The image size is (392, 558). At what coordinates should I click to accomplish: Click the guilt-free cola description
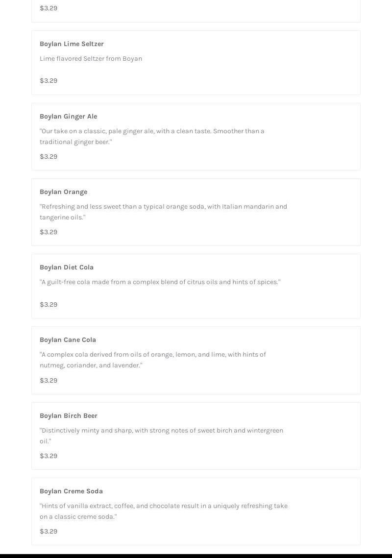[160, 282]
